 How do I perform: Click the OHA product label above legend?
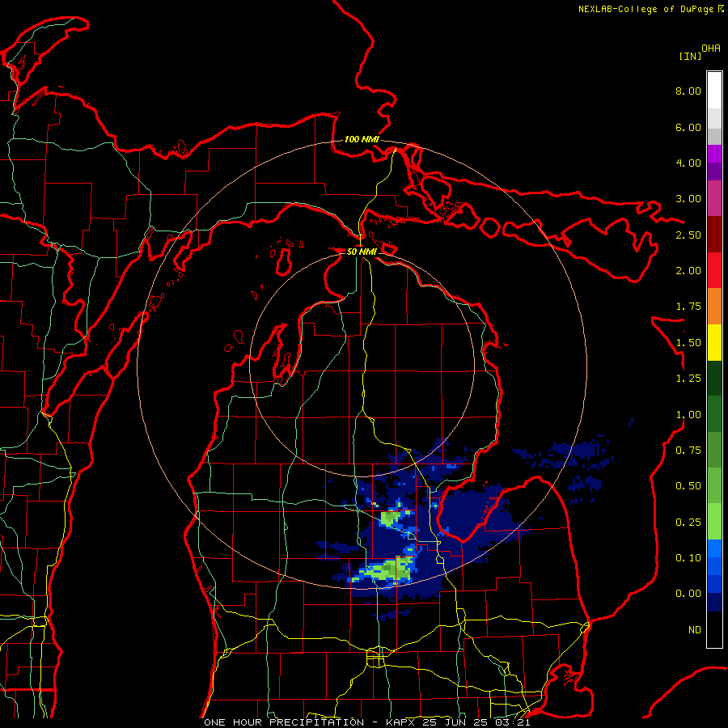pyautogui.click(x=711, y=49)
